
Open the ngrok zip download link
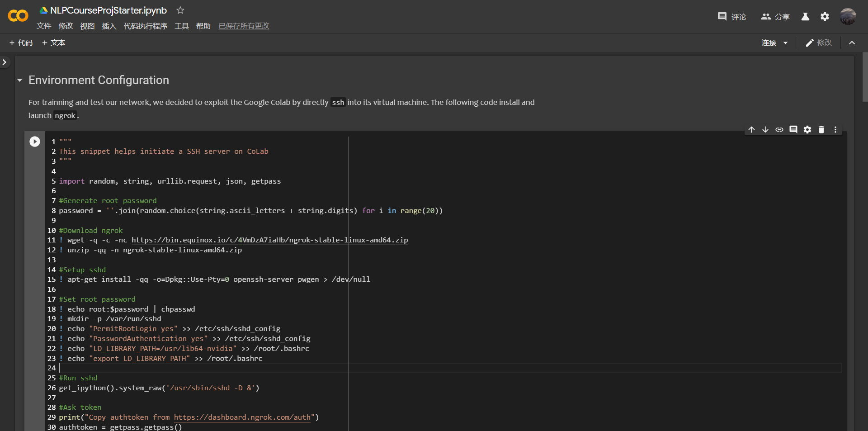[x=269, y=240]
